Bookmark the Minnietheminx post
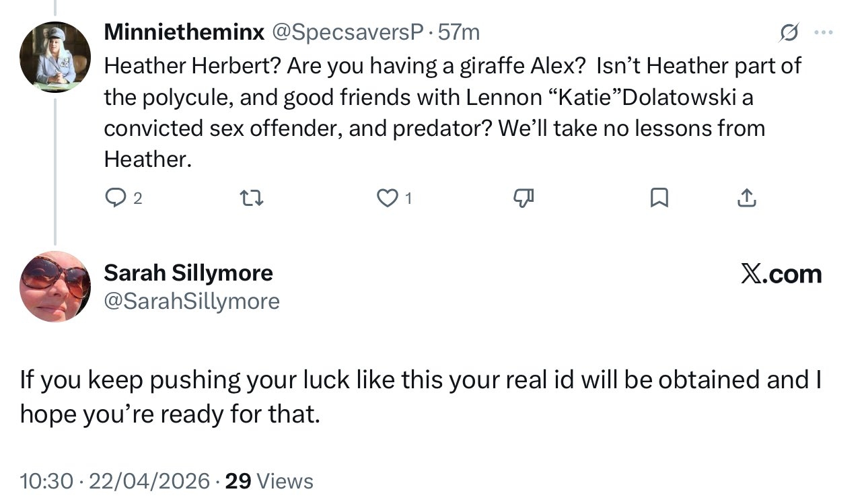 [659, 198]
